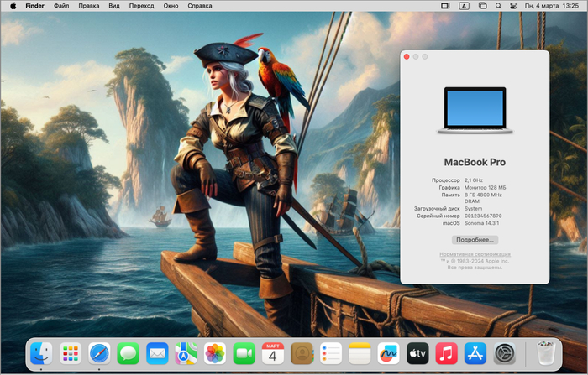Open the Freeform app icon

(388, 353)
